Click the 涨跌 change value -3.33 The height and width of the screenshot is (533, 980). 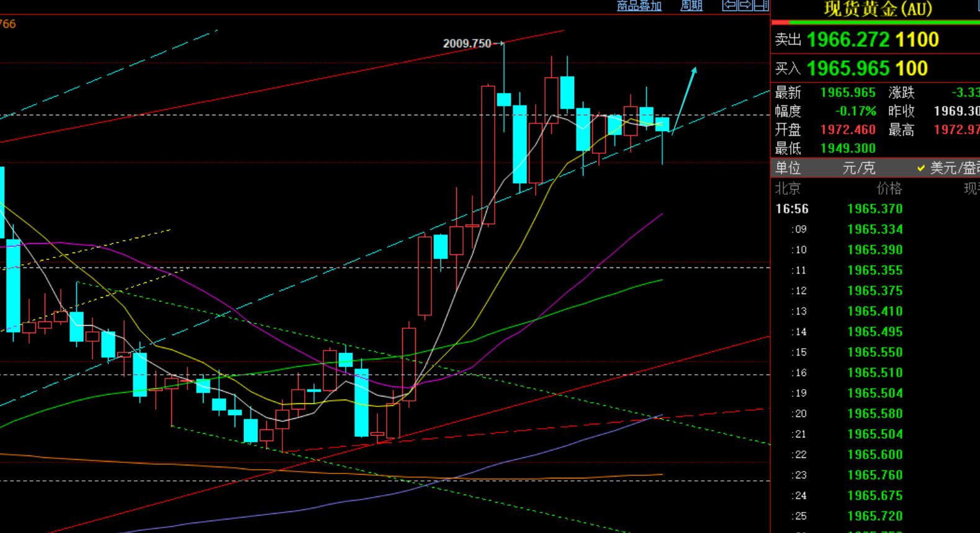pyautogui.click(x=966, y=92)
